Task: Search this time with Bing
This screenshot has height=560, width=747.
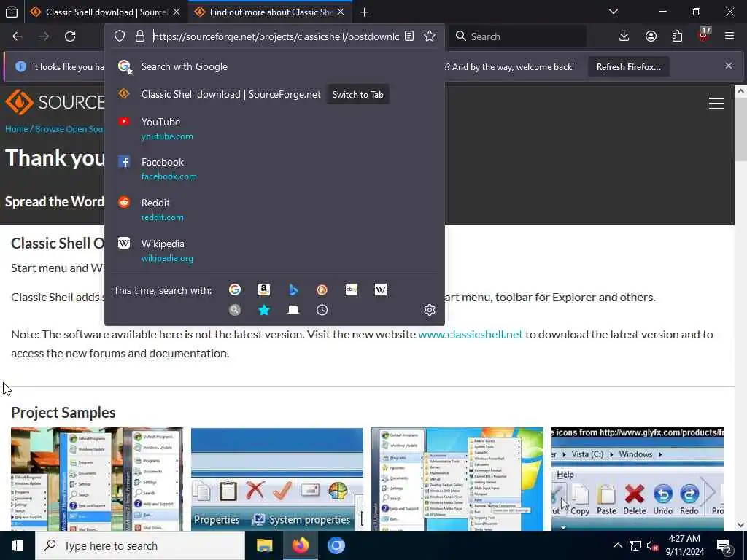Action: pos(293,289)
